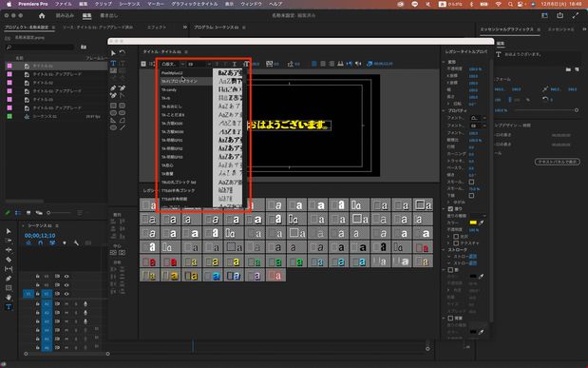Switch to the エフェクト panel tab
Screen dimensions: 588x368
[x=157, y=28]
